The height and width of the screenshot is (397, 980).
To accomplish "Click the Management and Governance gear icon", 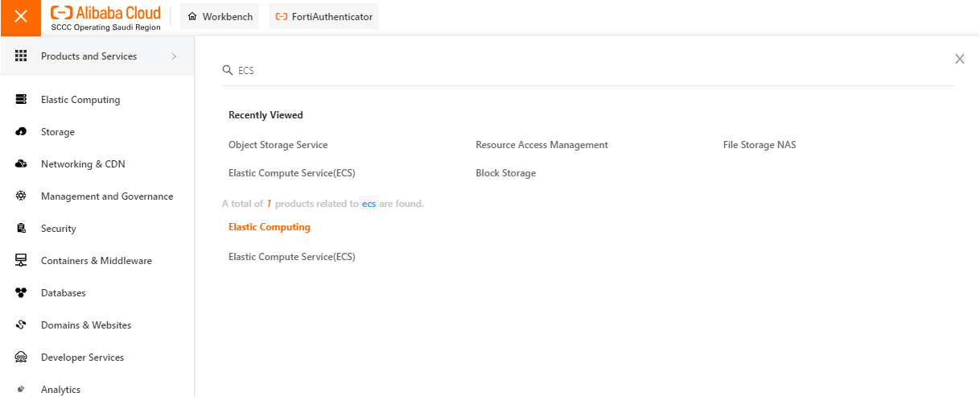I will click(x=22, y=196).
